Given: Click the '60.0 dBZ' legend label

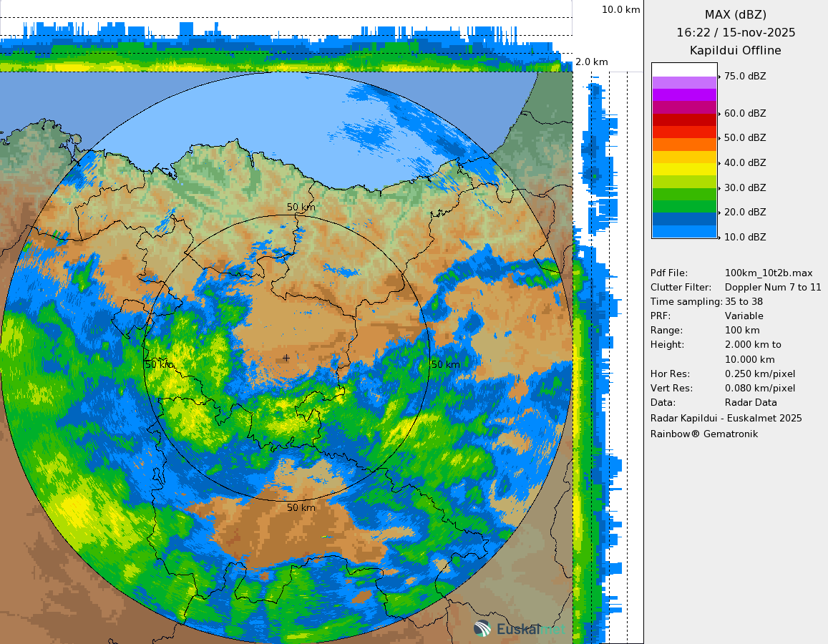Looking at the screenshot, I should (745, 113).
